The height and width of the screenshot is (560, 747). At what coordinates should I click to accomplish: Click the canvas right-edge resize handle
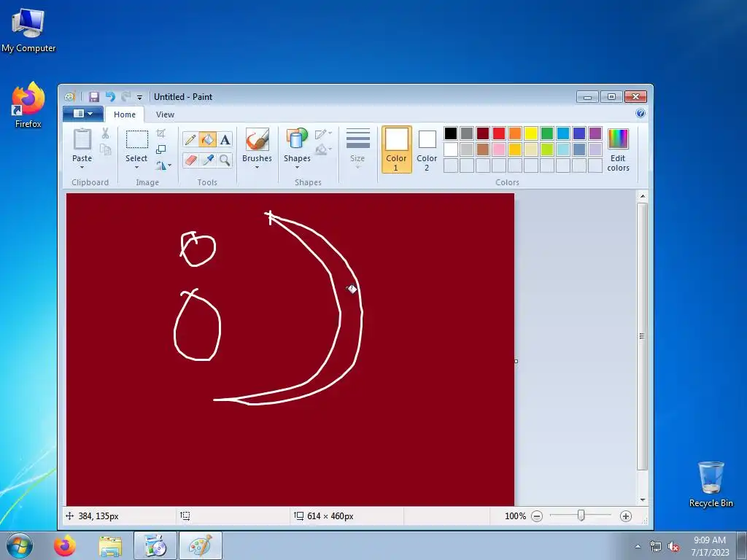click(516, 361)
